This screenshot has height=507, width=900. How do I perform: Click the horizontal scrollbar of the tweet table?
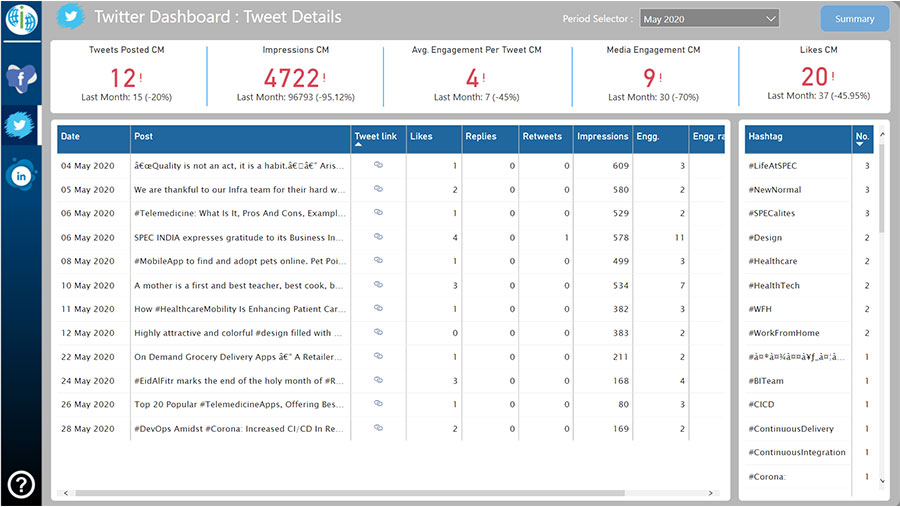(x=350, y=493)
